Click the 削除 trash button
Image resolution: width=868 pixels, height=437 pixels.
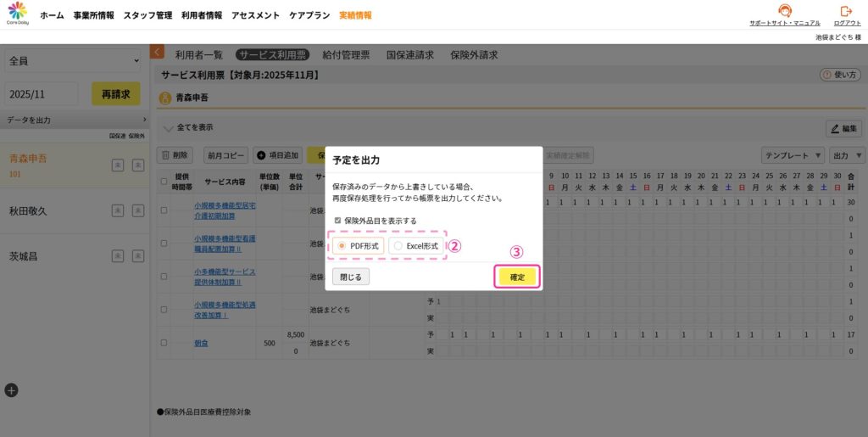coord(176,155)
